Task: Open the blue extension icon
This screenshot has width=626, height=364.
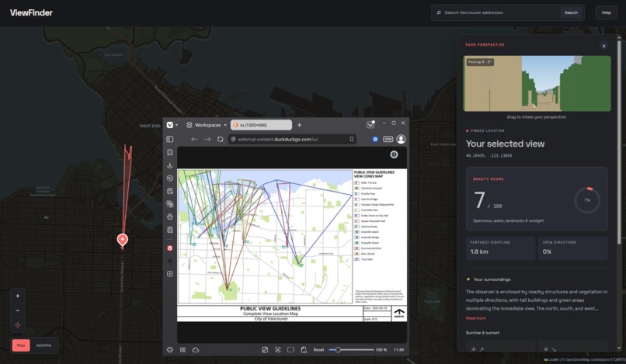Action: [x=375, y=139]
